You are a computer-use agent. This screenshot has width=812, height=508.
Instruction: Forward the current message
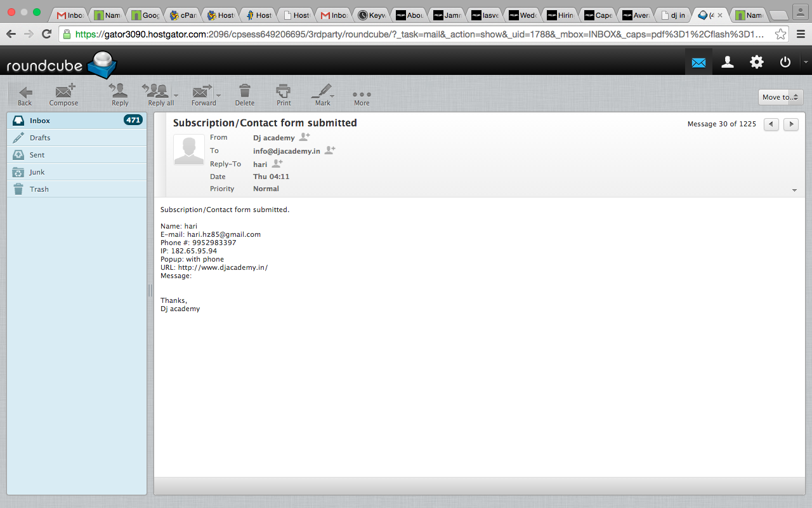pos(203,95)
